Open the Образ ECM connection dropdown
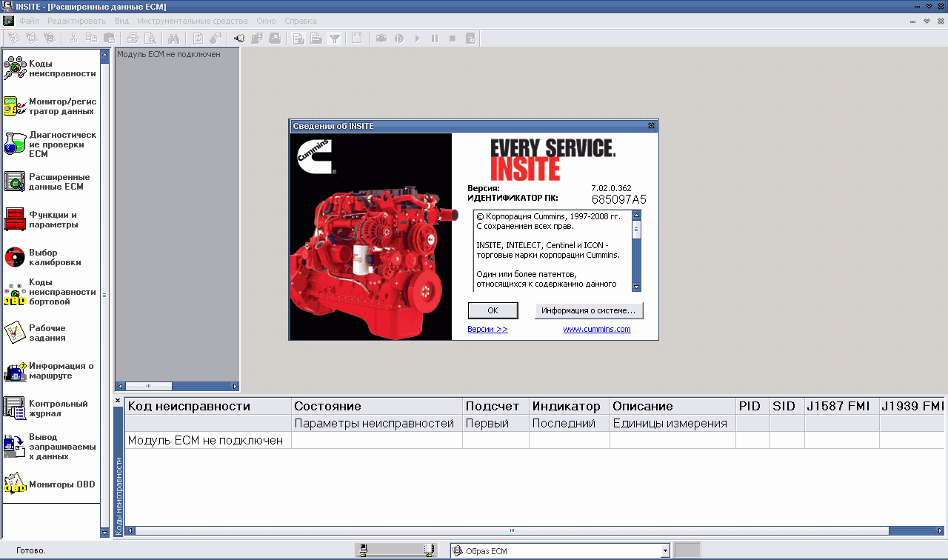Viewport: 948px width, 560px height. coord(665,550)
